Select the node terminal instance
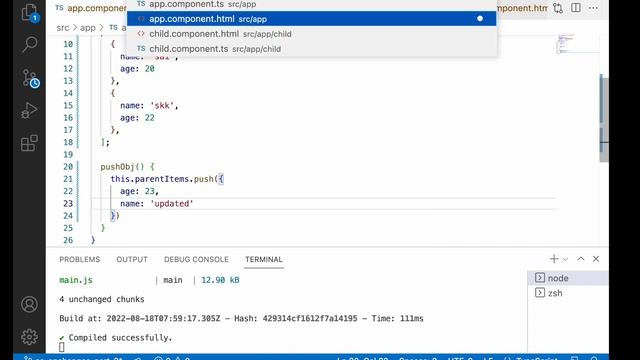 pos(568,278)
